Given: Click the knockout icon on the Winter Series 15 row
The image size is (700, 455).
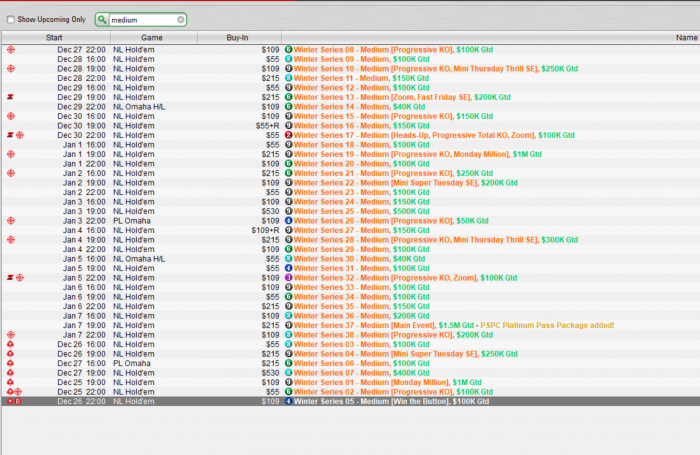Looking at the screenshot, I should click(11, 116).
